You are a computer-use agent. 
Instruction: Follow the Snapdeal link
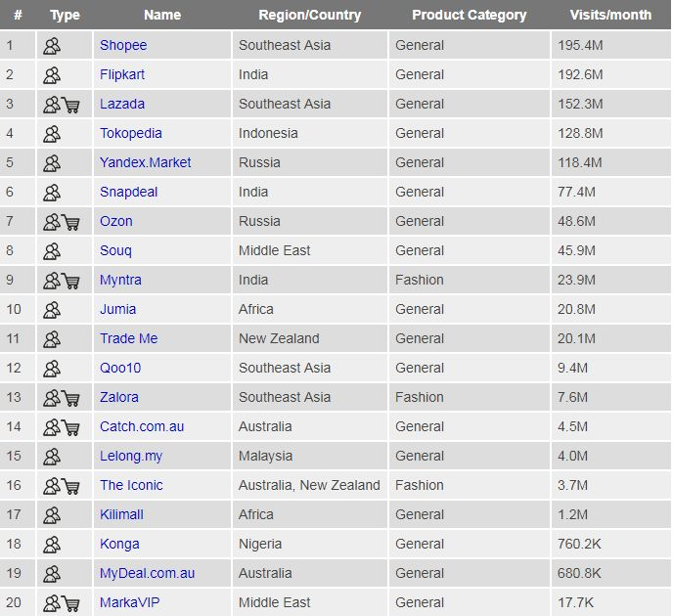tap(128, 192)
